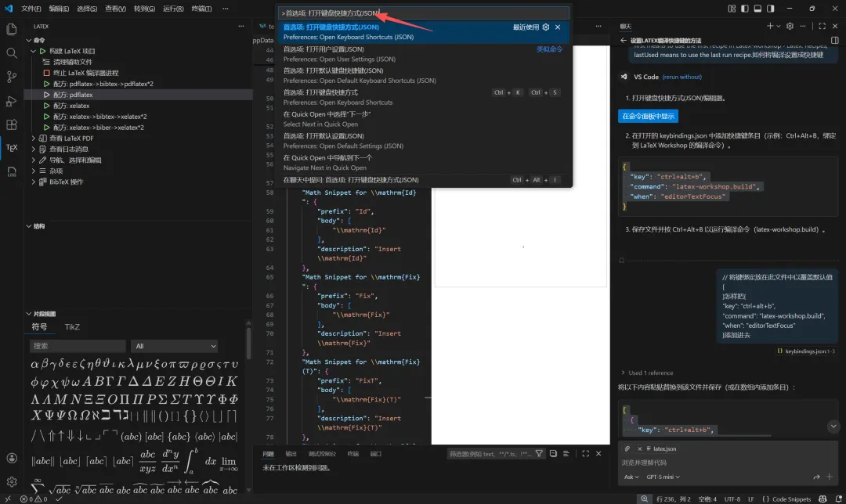Toggle the secondary sidebar layout button
Screen dimensions: 846x504
[x=771, y=9]
